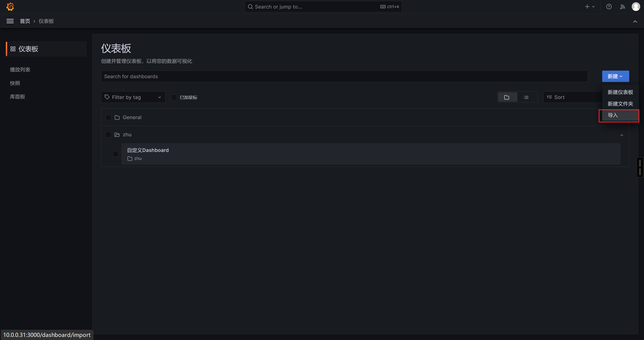
Task: Enable the 已加星标 starred checkbox
Action: pos(174,97)
